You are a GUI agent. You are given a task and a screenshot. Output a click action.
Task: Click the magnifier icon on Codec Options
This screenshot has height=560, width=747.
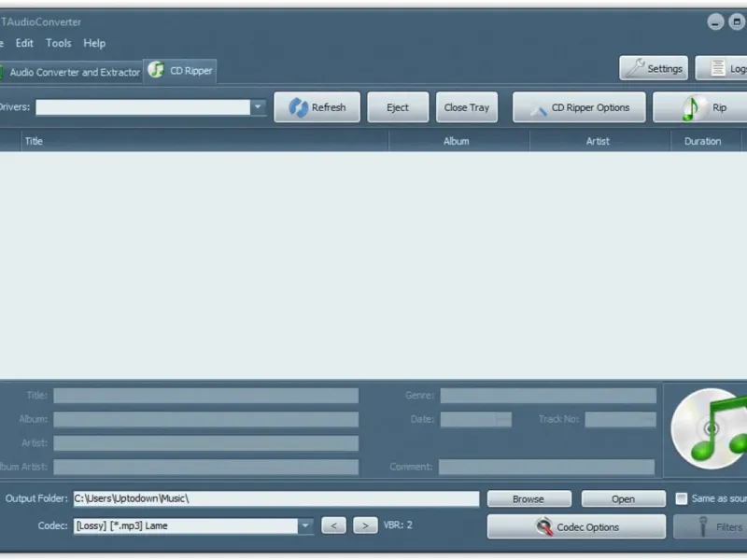coord(543,526)
